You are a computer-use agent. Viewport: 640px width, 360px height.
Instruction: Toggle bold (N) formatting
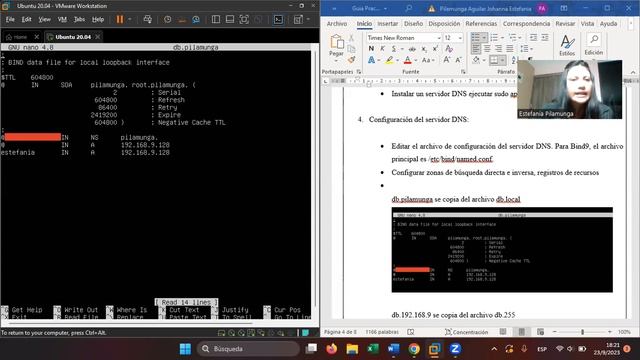[x=371, y=49]
